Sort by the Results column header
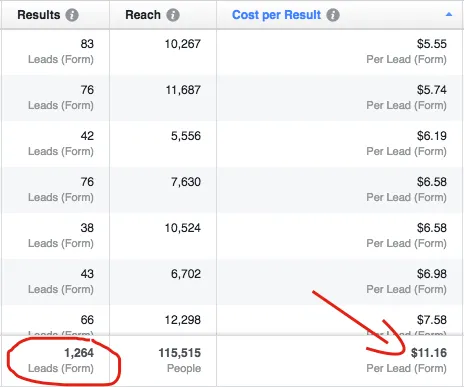 (x=39, y=15)
